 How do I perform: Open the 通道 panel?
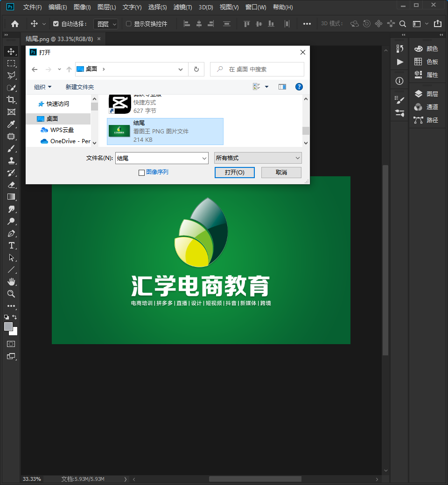click(426, 107)
